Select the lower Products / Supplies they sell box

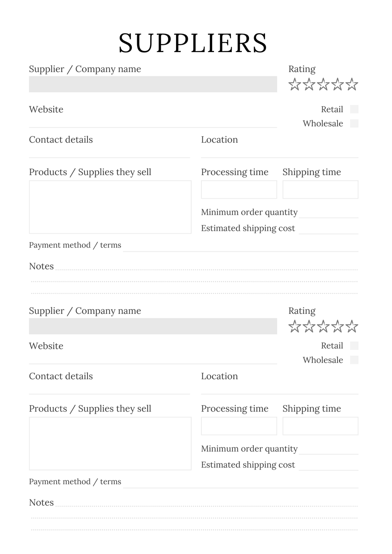click(x=110, y=444)
